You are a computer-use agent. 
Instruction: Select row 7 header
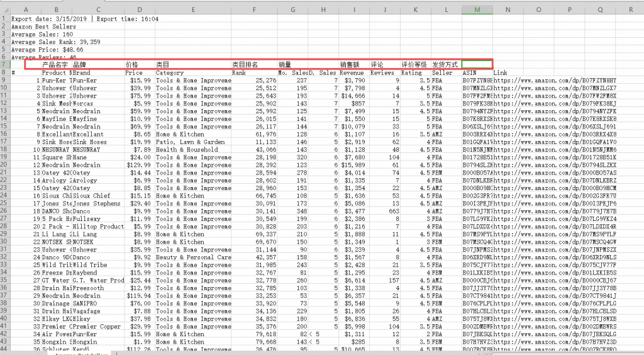(4, 64)
